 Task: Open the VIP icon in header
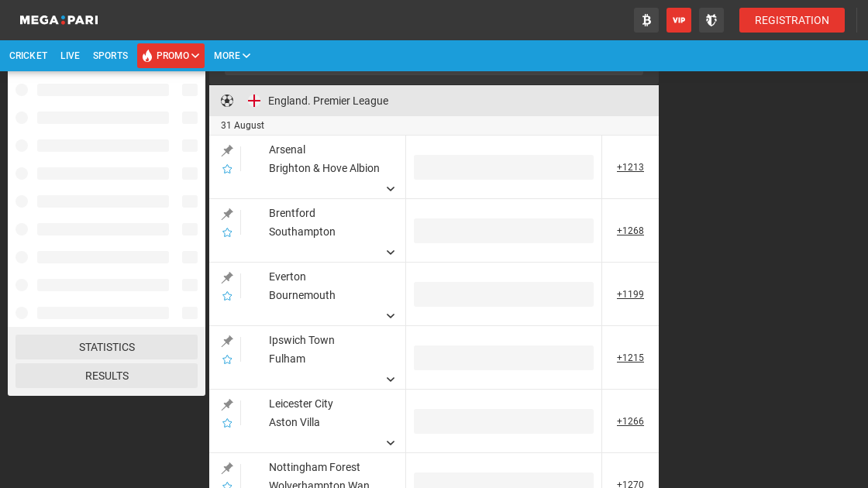click(679, 20)
